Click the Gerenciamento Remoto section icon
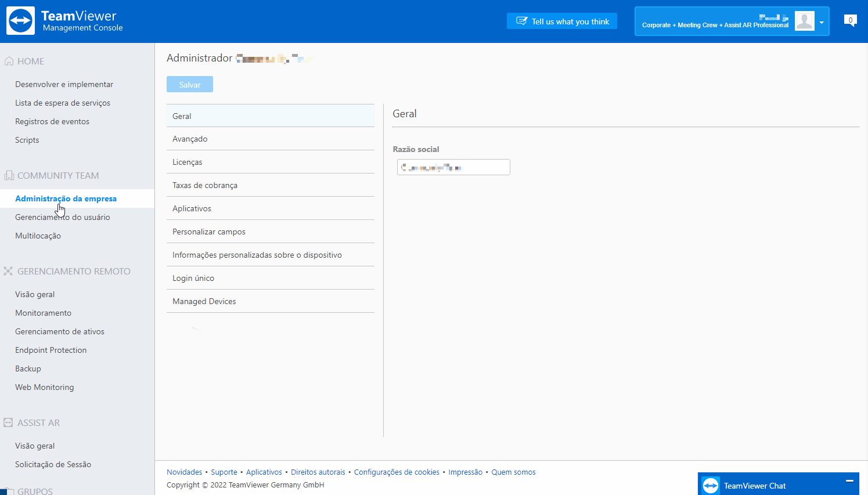Screen dimensions: 868x495 click(x=8, y=271)
